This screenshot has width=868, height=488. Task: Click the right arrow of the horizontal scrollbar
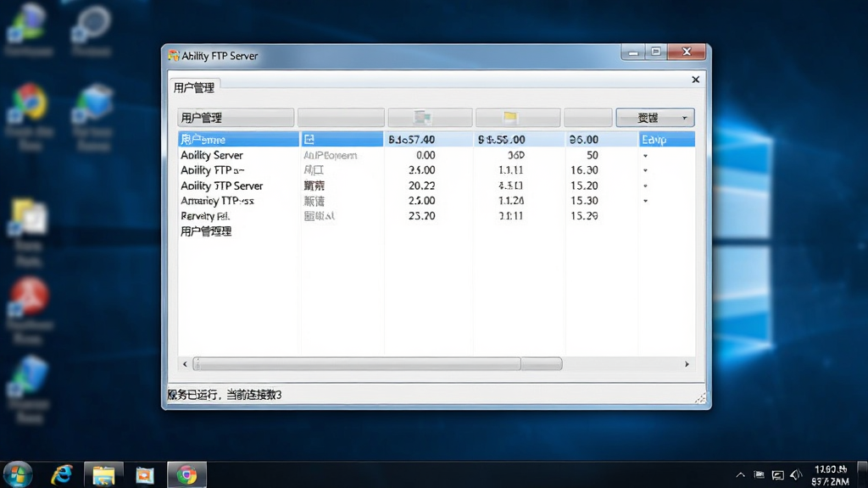tap(687, 364)
